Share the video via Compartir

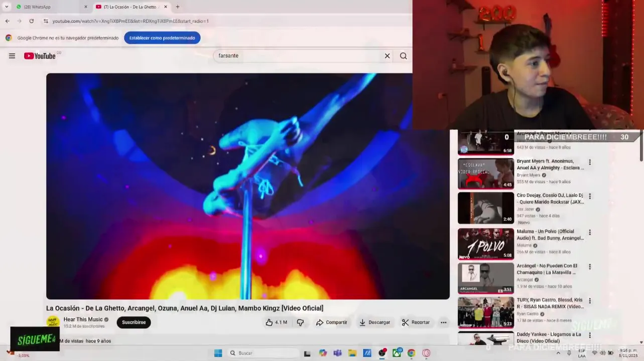pos(331,322)
